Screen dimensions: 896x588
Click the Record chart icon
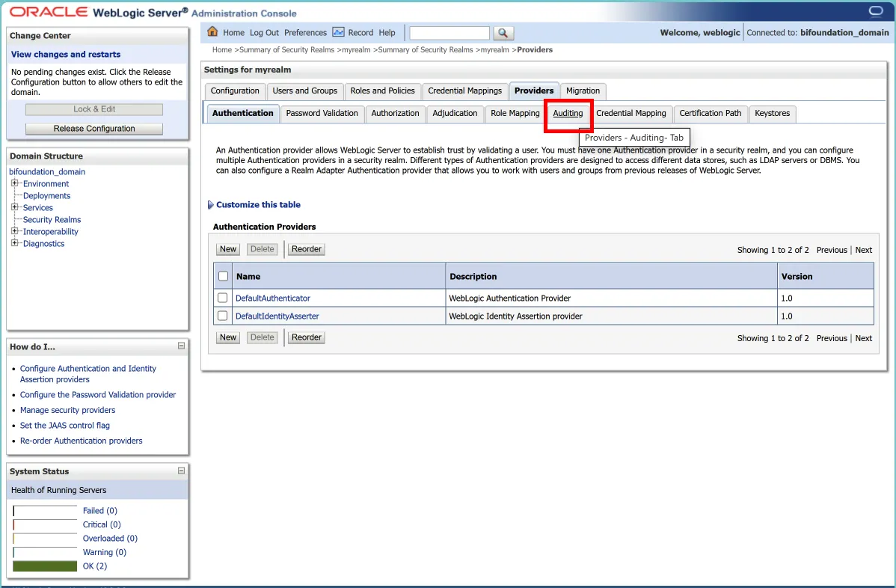(338, 32)
